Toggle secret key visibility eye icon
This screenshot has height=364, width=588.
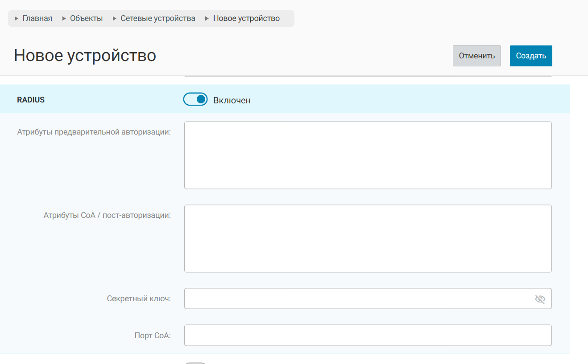pyautogui.click(x=540, y=299)
